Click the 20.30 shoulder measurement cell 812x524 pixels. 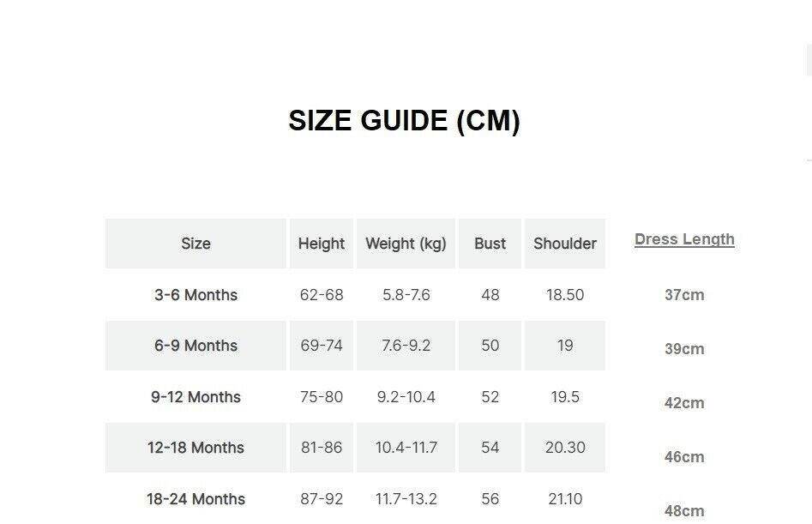pyautogui.click(x=564, y=448)
